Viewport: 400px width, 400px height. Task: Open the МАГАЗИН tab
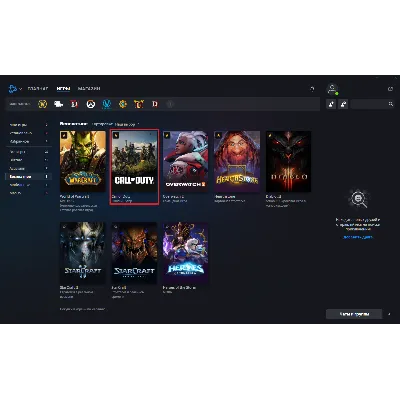point(89,89)
